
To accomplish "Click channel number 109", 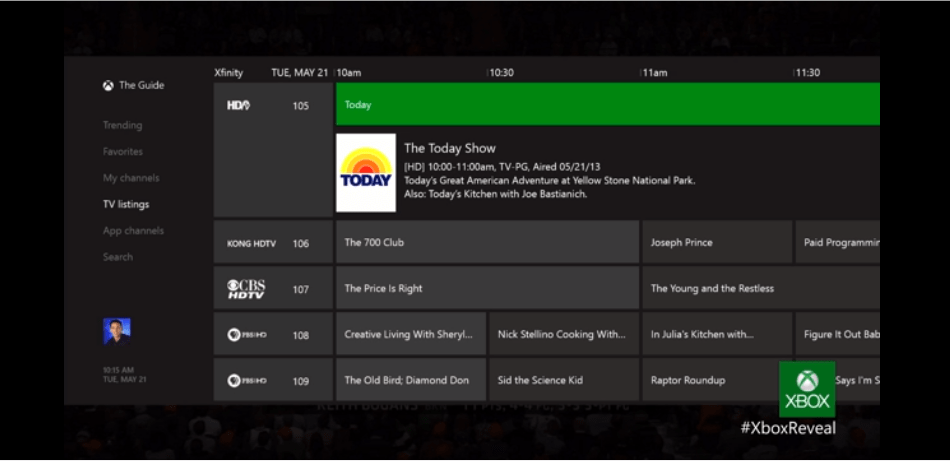I will pyautogui.click(x=301, y=382).
